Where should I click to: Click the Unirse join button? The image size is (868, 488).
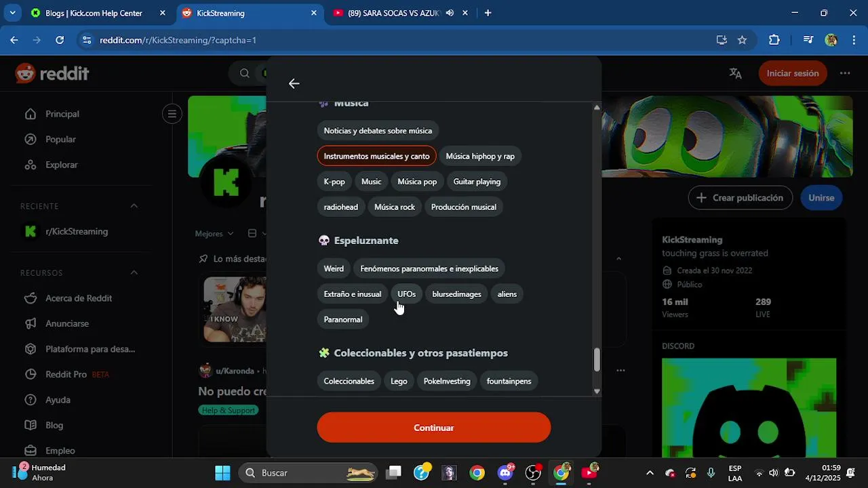(821, 198)
